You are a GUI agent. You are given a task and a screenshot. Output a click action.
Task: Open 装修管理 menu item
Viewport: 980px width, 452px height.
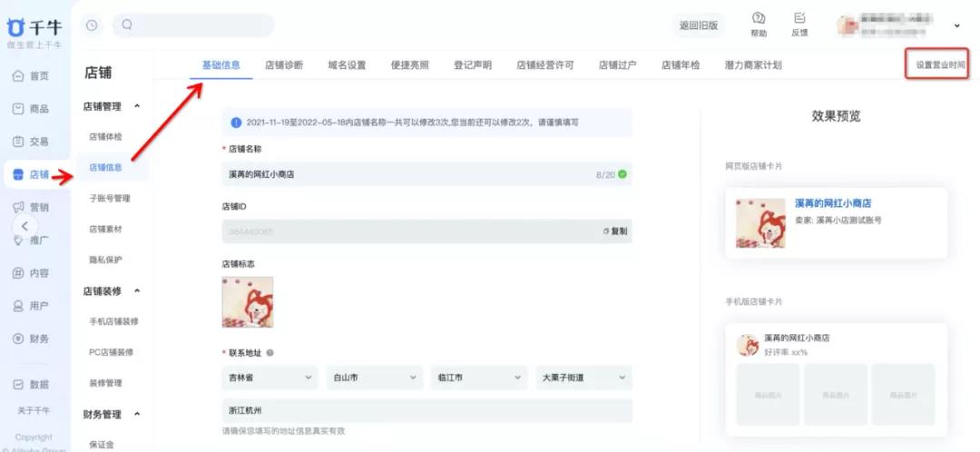[x=105, y=383]
